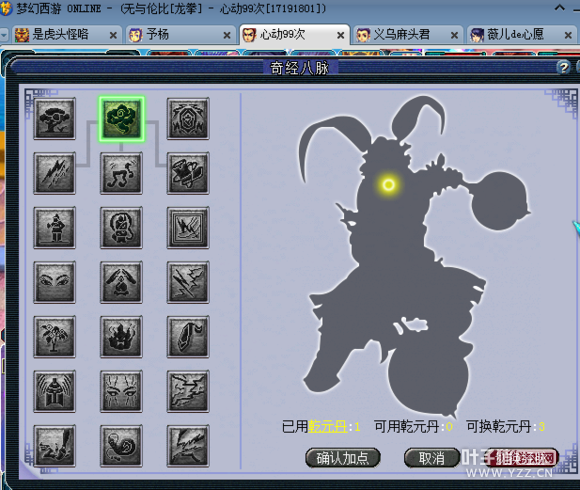Select the swirling scroll skill icon
The height and width of the screenshot is (490, 580).
tap(188, 173)
